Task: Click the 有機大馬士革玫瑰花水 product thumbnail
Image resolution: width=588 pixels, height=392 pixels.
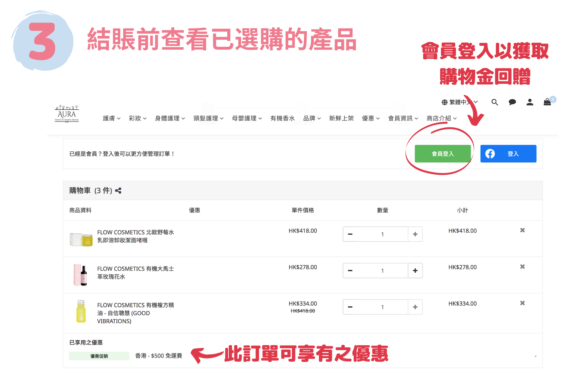Action: [81, 275]
